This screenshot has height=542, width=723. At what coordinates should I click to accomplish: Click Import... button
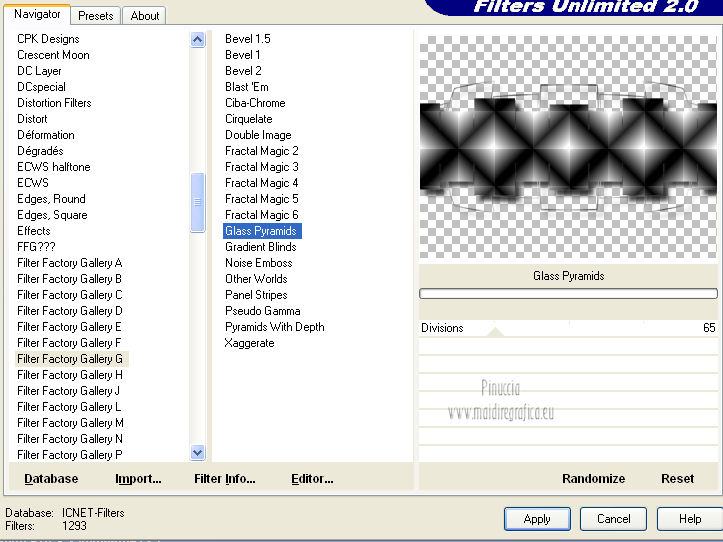(138, 479)
